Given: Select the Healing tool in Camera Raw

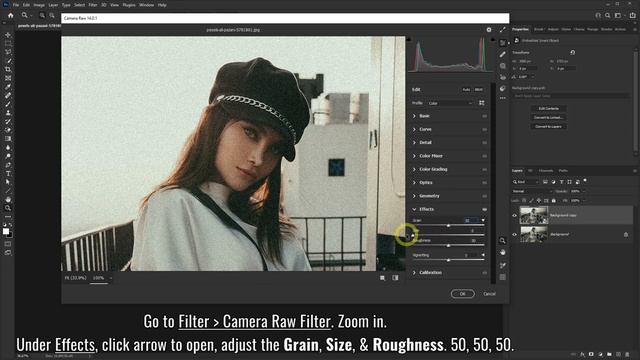Looking at the screenshot, I should (502, 54).
